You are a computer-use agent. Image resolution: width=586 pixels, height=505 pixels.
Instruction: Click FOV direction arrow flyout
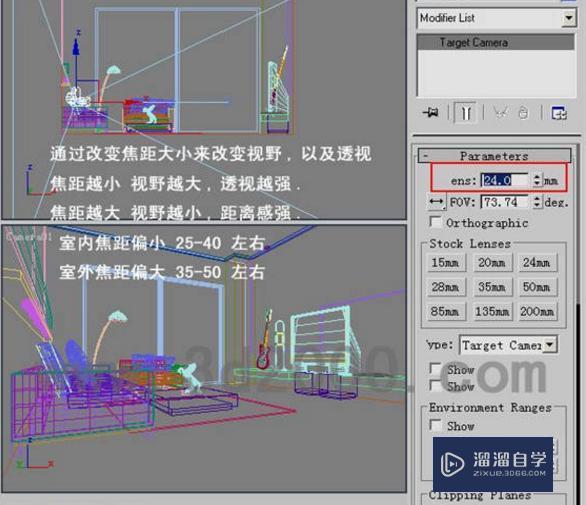(x=436, y=202)
